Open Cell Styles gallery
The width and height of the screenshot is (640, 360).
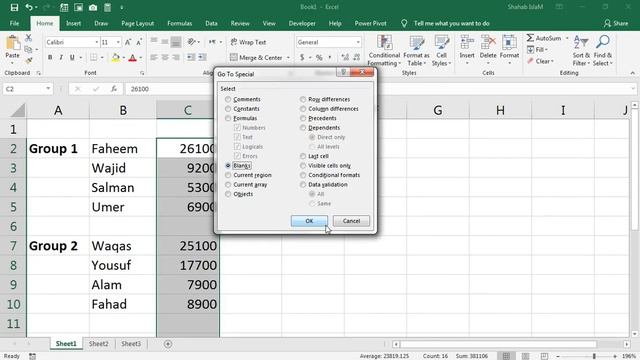click(x=441, y=51)
